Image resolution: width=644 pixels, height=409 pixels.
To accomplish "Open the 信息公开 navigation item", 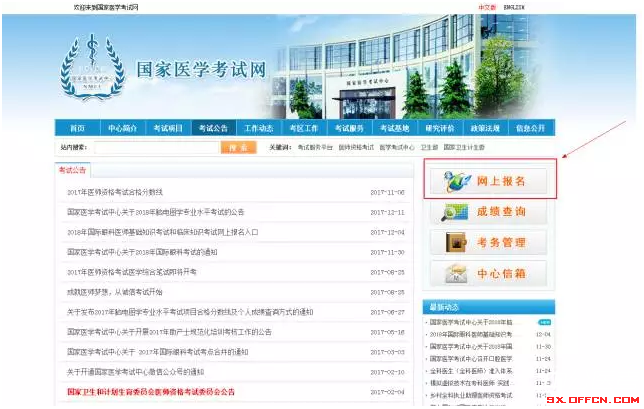I will [531, 128].
